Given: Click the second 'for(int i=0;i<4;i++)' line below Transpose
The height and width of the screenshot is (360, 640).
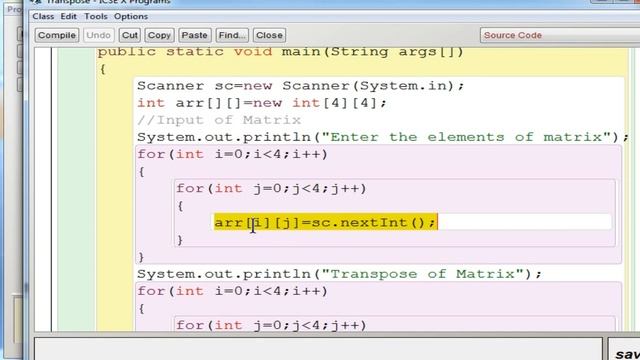Looking at the screenshot, I should (x=232, y=291).
